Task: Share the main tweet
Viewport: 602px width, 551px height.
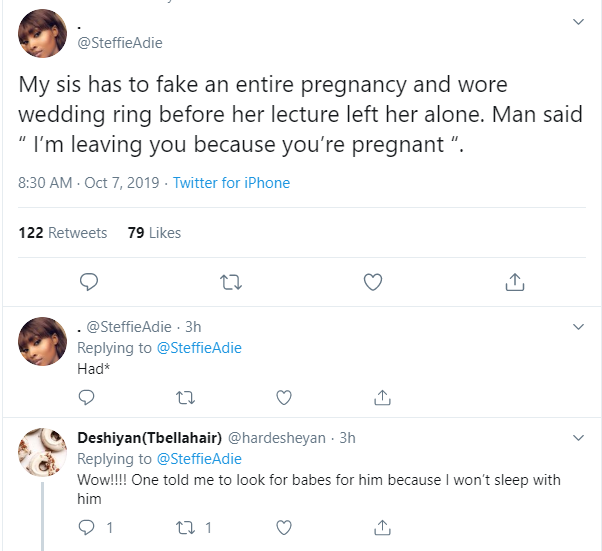Action: tap(515, 283)
